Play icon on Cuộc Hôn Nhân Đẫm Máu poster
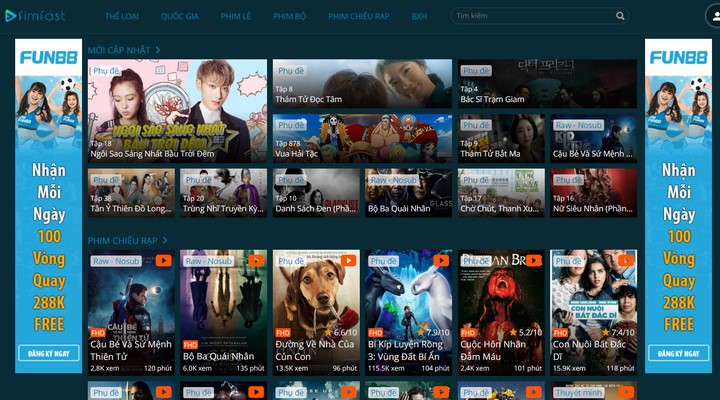 pos(534,261)
